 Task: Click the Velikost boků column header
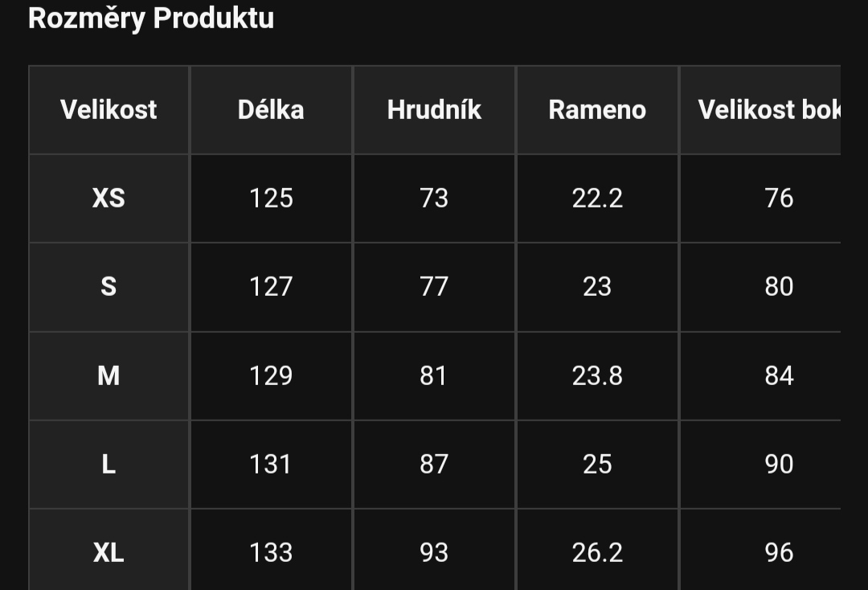(760, 109)
